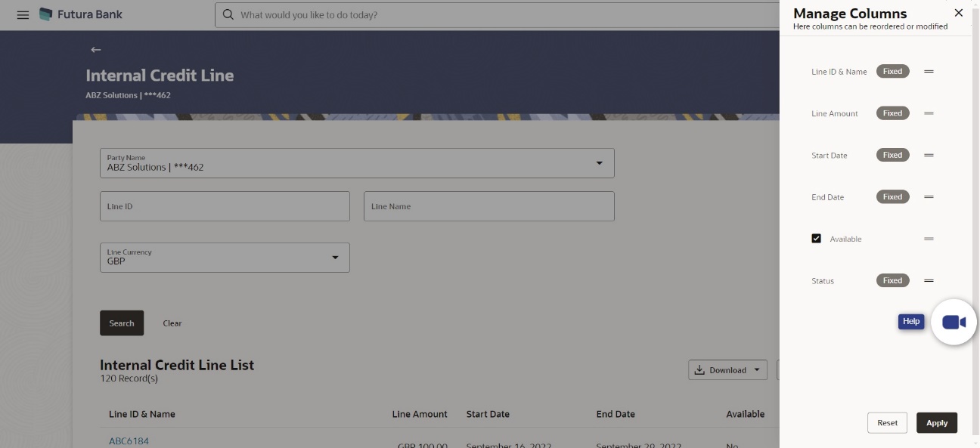
Task: Focus the Line ID input field
Action: 225,206
